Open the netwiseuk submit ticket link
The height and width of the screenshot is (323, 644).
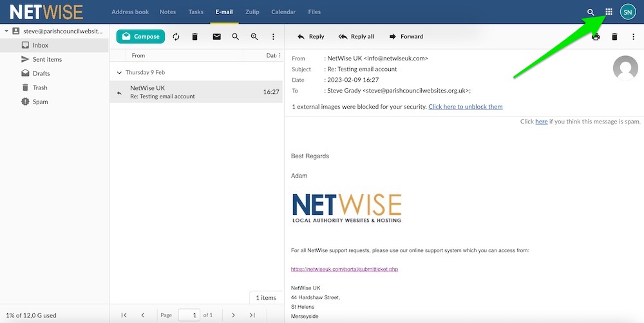tap(345, 269)
